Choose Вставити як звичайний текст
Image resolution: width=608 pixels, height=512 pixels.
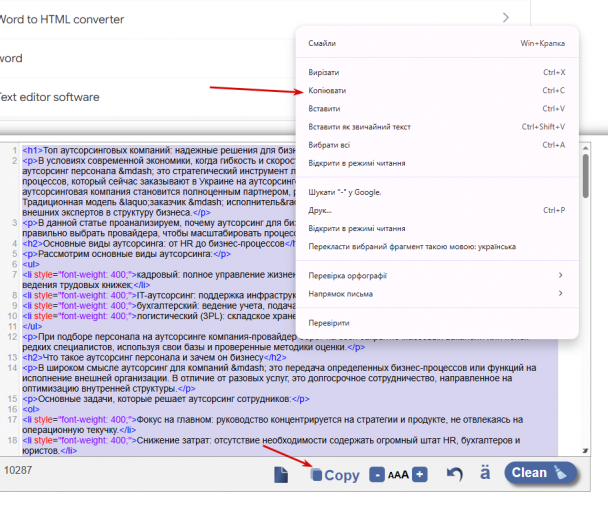(437, 127)
